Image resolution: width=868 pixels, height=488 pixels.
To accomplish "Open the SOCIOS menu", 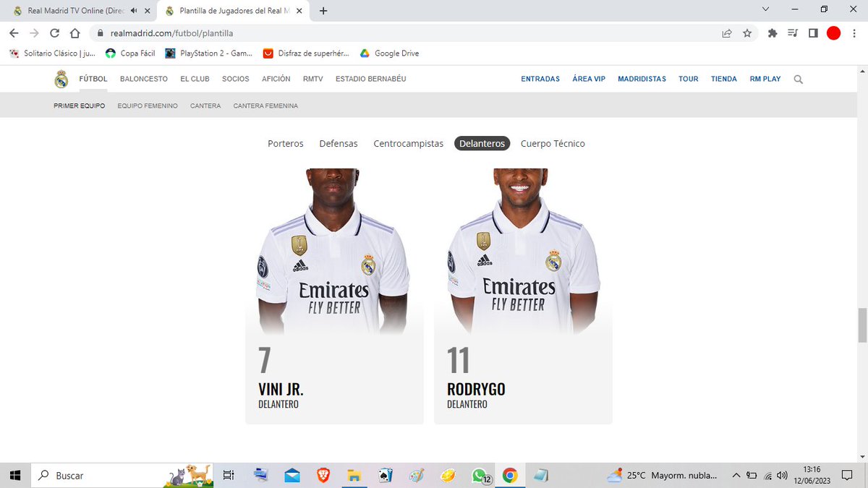I will click(236, 79).
